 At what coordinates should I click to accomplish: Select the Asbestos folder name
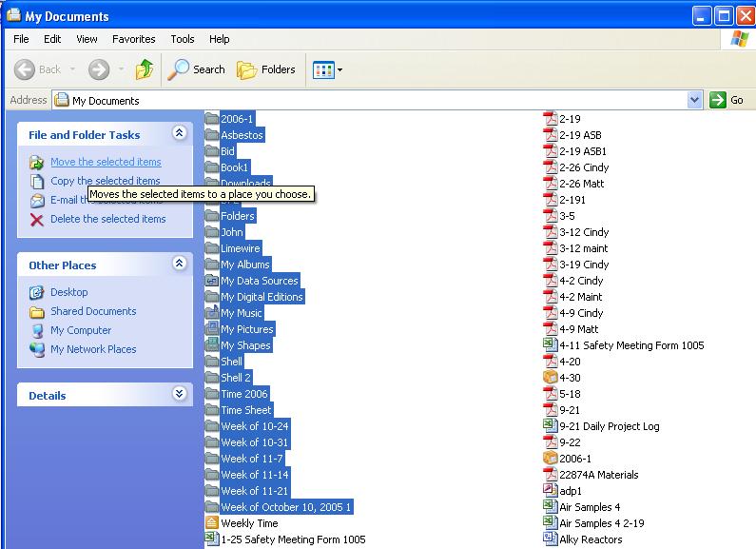[x=242, y=135]
